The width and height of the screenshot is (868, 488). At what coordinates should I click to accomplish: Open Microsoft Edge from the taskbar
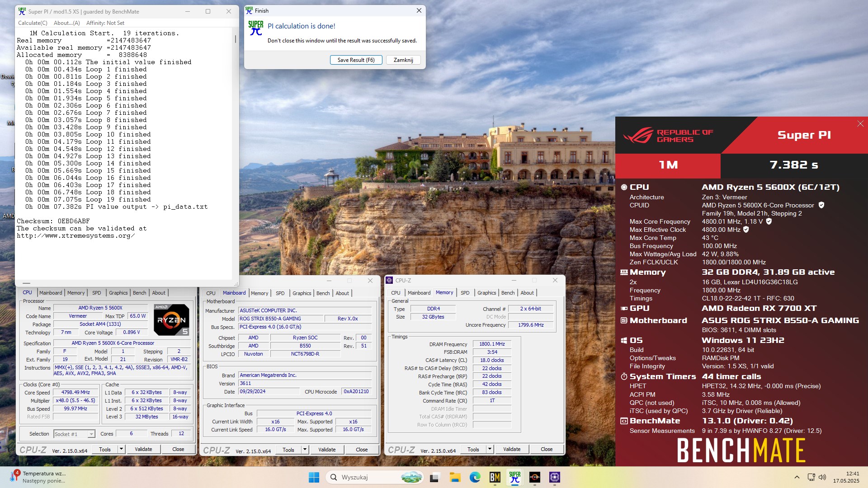[475, 477]
